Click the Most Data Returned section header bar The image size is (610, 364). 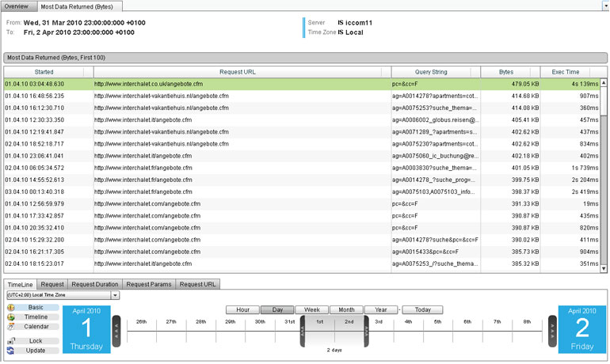(x=305, y=58)
